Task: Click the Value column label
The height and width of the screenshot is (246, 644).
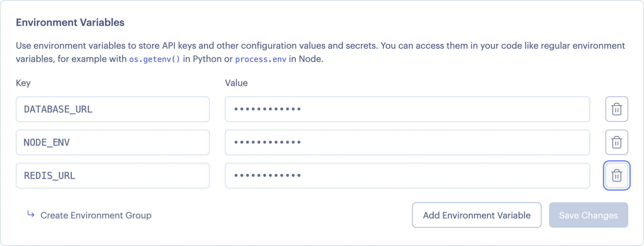Action: click(236, 83)
